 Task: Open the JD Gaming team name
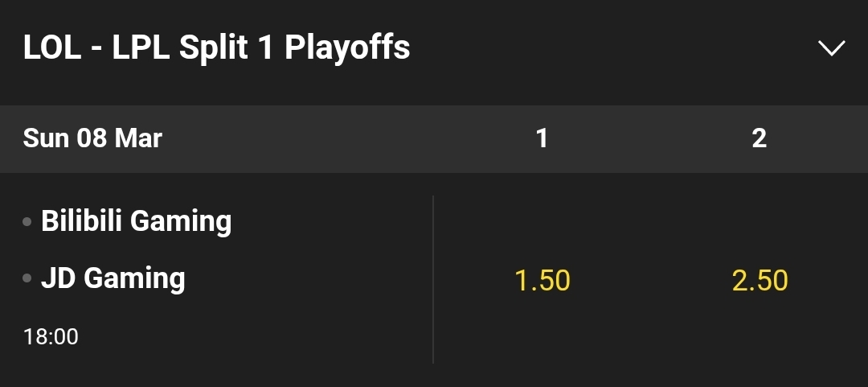113,278
